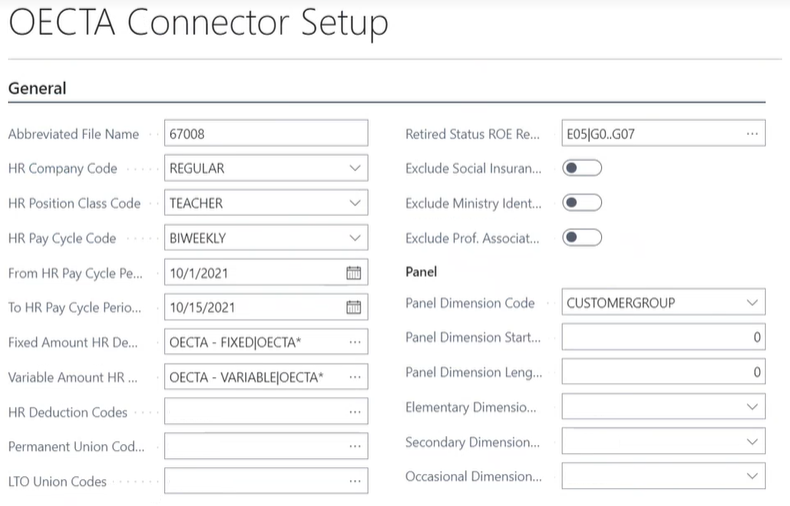Screen dimensions: 790x506
Task: Open lookup for Variable Amount HR field
Action: (355, 377)
